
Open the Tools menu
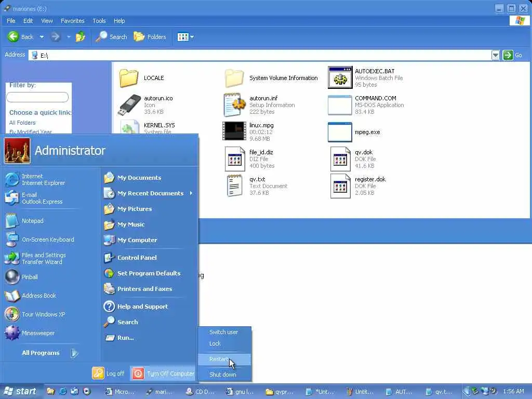[99, 21]
